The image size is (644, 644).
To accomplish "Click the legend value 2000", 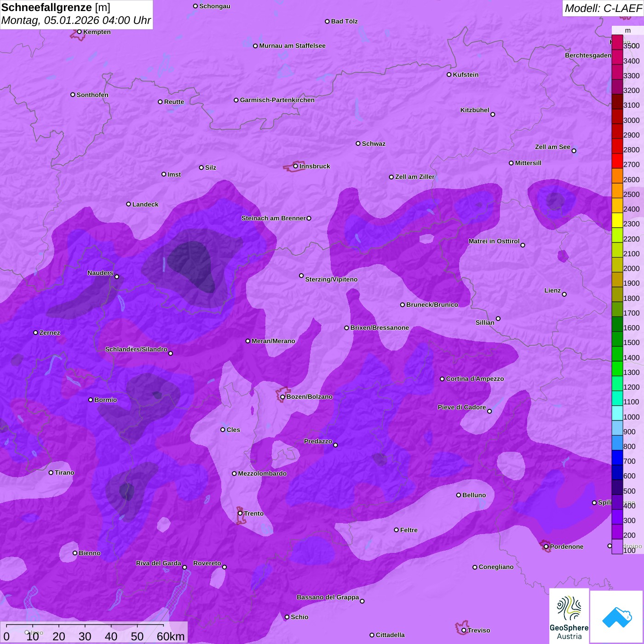I will tap(632, 268).
